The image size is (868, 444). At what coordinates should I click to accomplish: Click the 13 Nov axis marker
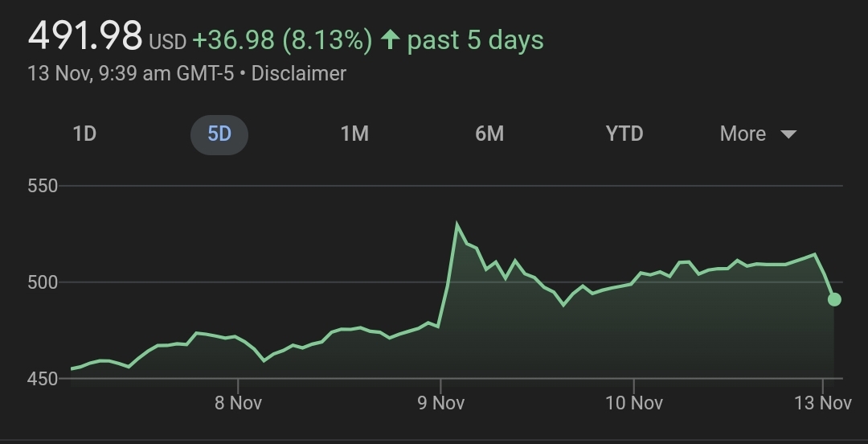click(x=825, y=403)
